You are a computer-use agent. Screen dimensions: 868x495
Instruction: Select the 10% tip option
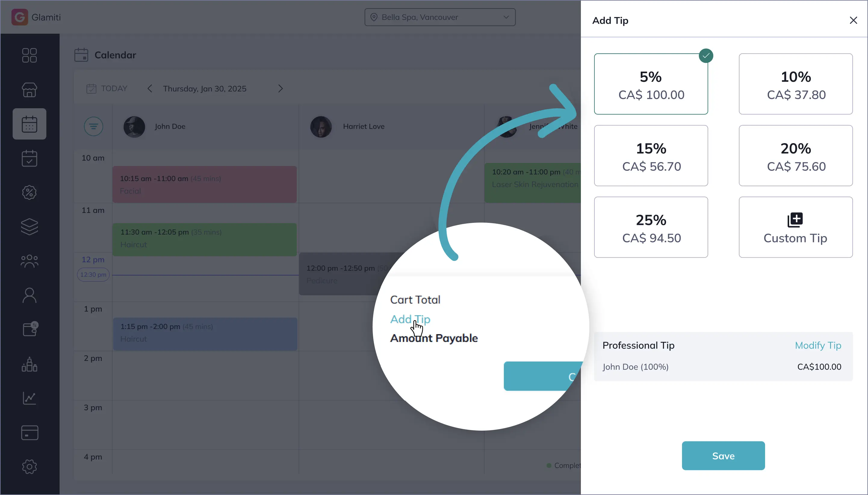(x=795, y=84)
